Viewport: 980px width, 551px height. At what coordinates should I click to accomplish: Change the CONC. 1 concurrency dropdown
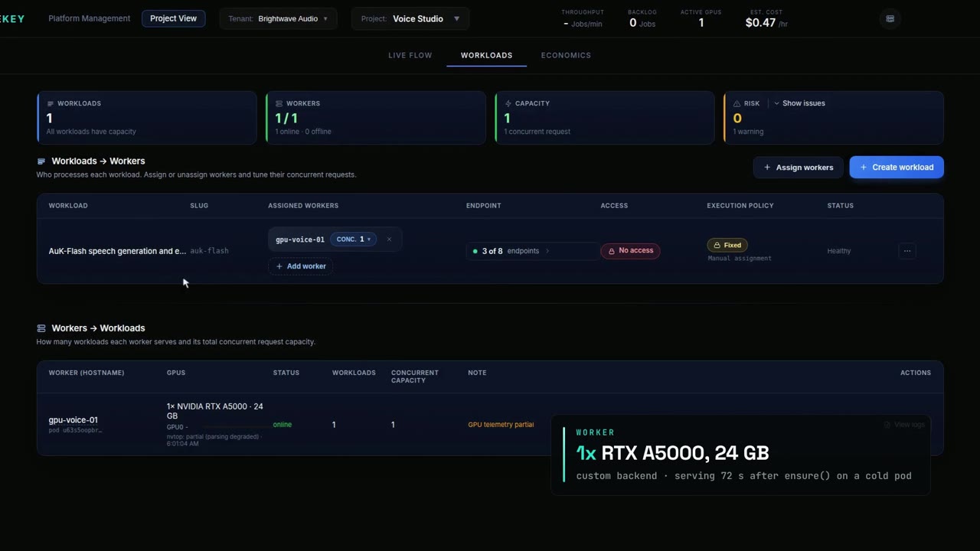tap(353, 240)
